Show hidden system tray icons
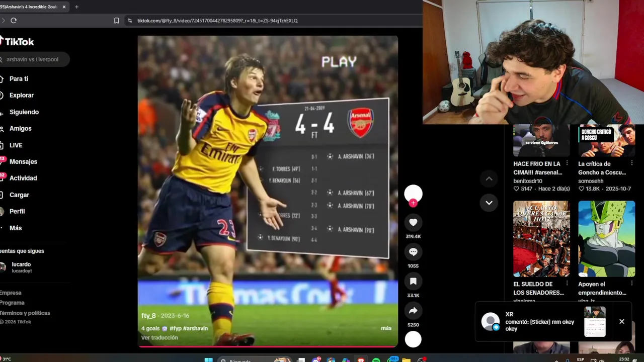Viewport: 644px width, 362px height. pyautogui.click(x=556, y=360)
